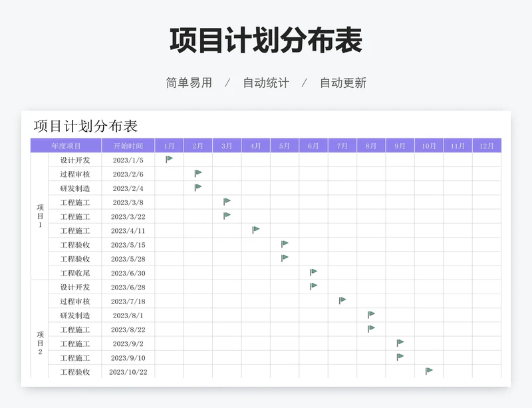
Task: Select 研发制造 cell in the 2023/8/1 row
Action: 75,315
